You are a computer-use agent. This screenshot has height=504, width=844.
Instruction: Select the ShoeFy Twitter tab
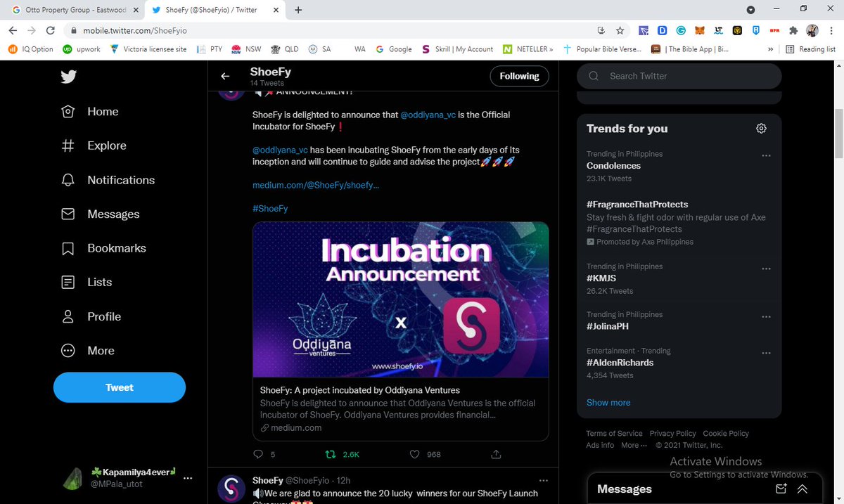point(211,10)
